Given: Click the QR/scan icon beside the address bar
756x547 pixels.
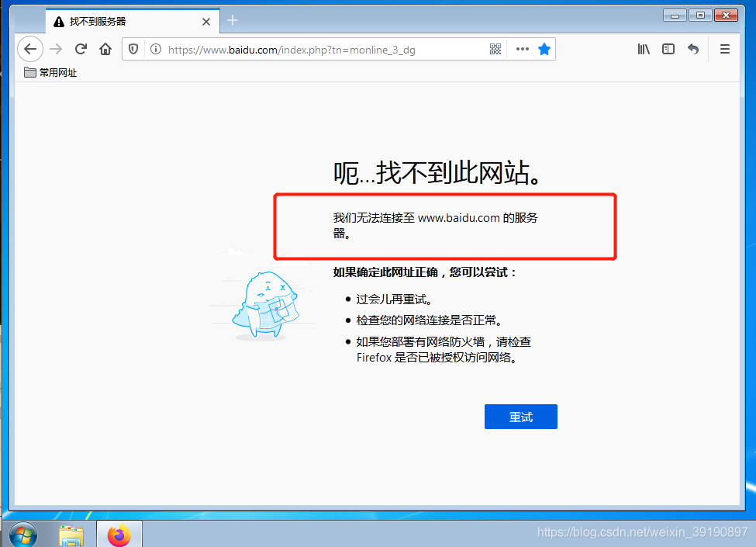Looking at the screenshot, I should pos(495,48).
